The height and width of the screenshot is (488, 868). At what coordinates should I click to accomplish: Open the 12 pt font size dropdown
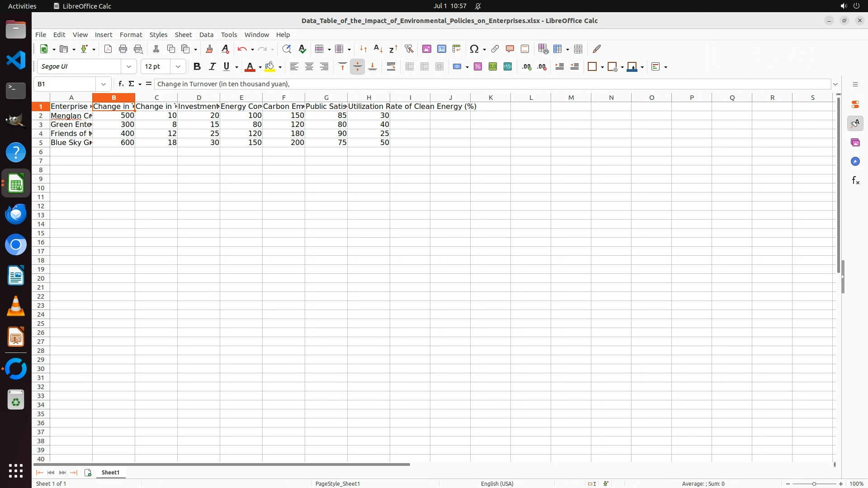click(x=178, y=67)
